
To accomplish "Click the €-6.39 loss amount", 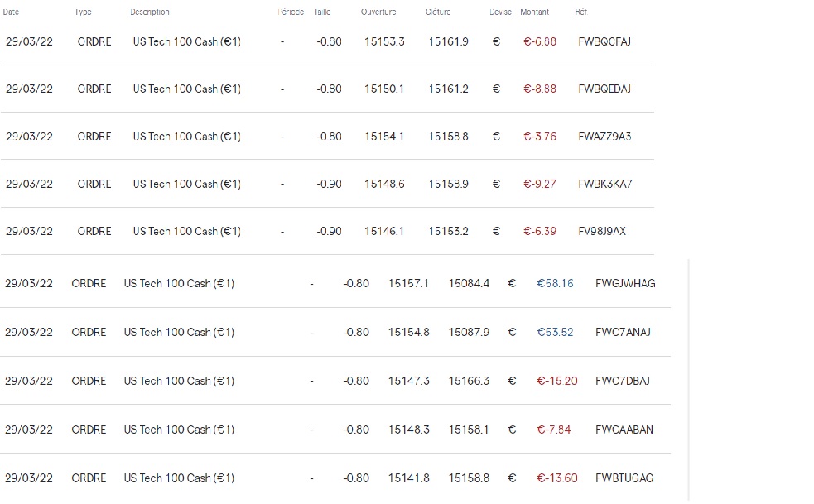I will pos(540,231).
